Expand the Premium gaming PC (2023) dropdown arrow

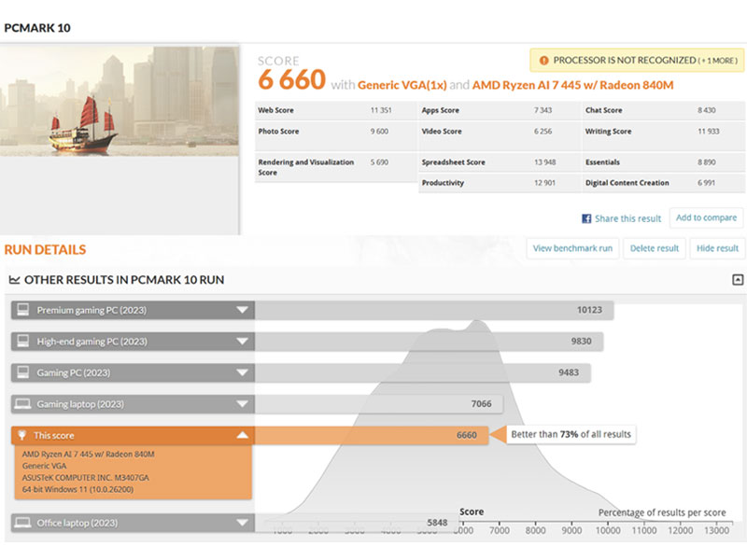242,310
